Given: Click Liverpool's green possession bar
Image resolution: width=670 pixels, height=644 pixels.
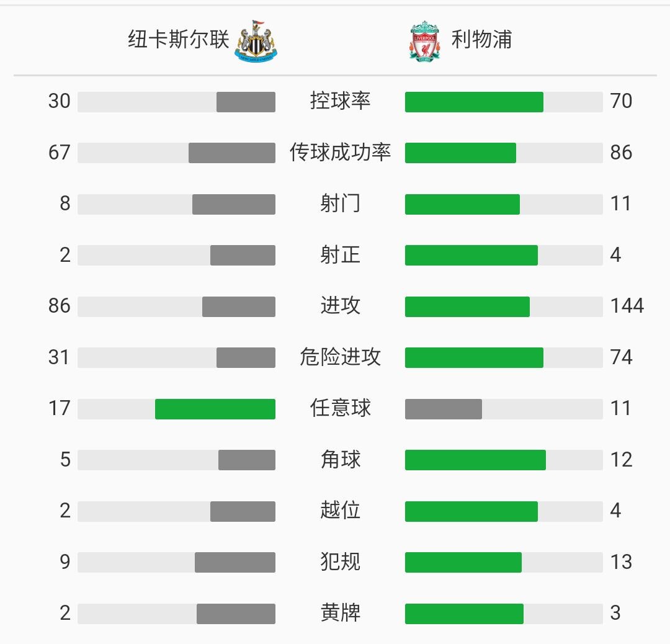Looking at the screenshot, I should pyautogui.click(x=475, y=102).
